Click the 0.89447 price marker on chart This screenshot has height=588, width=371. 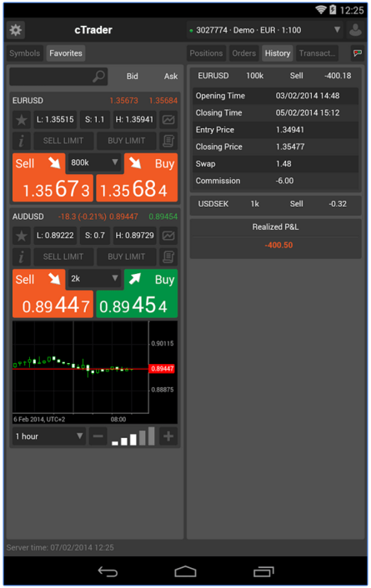click(x=163, y=369)
